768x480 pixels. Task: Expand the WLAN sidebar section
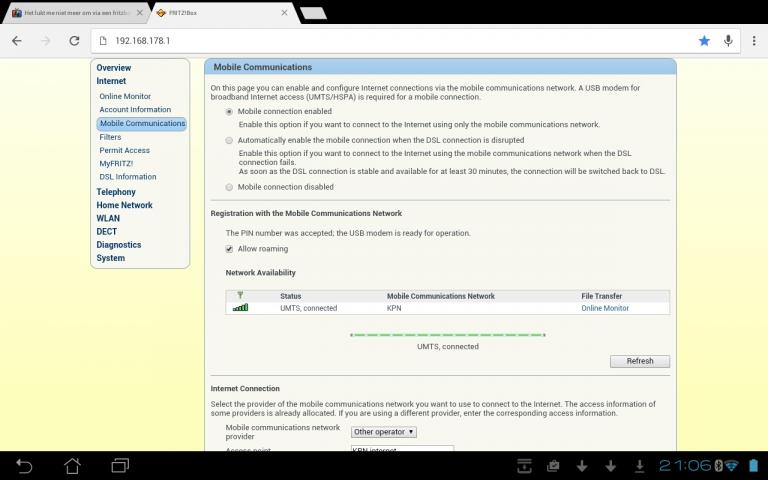coord(108,218)
